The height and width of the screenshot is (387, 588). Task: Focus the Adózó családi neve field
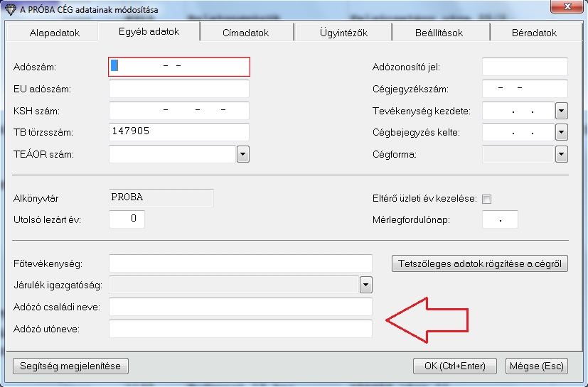[x=240, y=307]
